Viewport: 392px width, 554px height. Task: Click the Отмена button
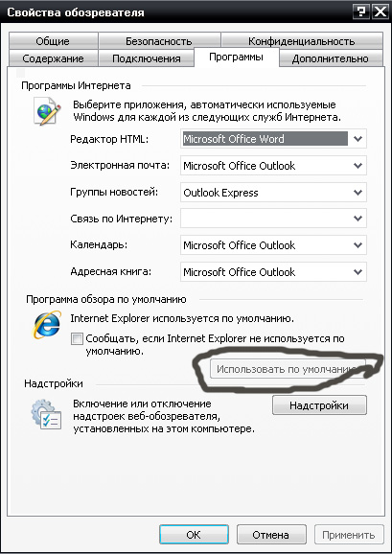[x=271, y=534]
